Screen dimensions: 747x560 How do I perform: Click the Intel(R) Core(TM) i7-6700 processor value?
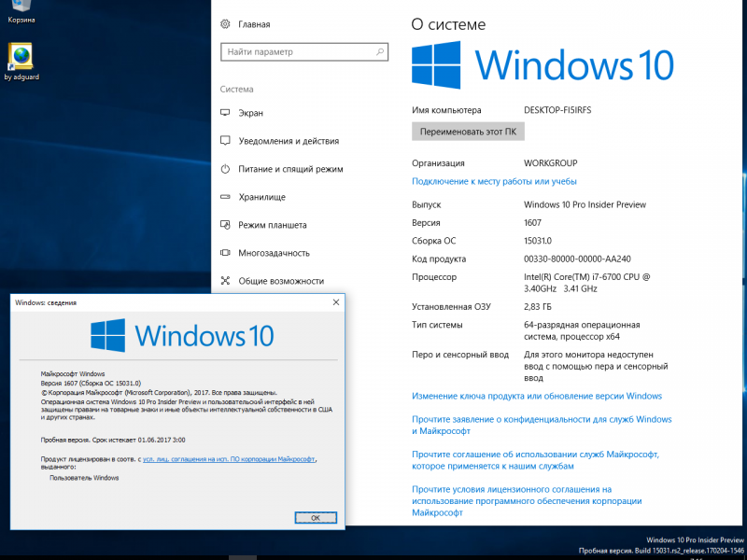(x=587, y=283)
